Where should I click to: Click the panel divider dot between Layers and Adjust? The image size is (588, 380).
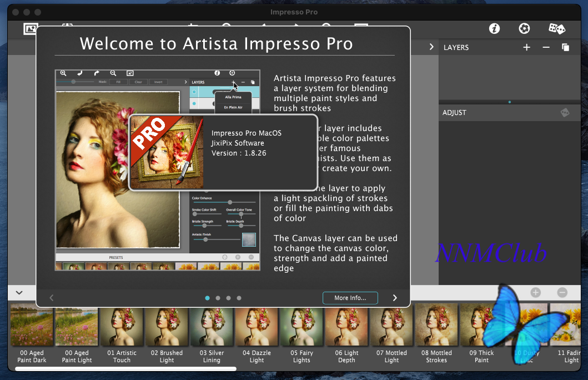(x=510, y=102)
